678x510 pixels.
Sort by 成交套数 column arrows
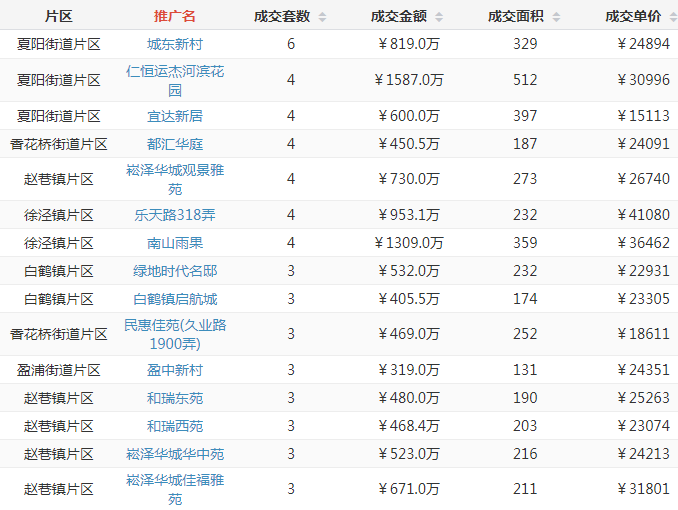(x=322, y=17)
